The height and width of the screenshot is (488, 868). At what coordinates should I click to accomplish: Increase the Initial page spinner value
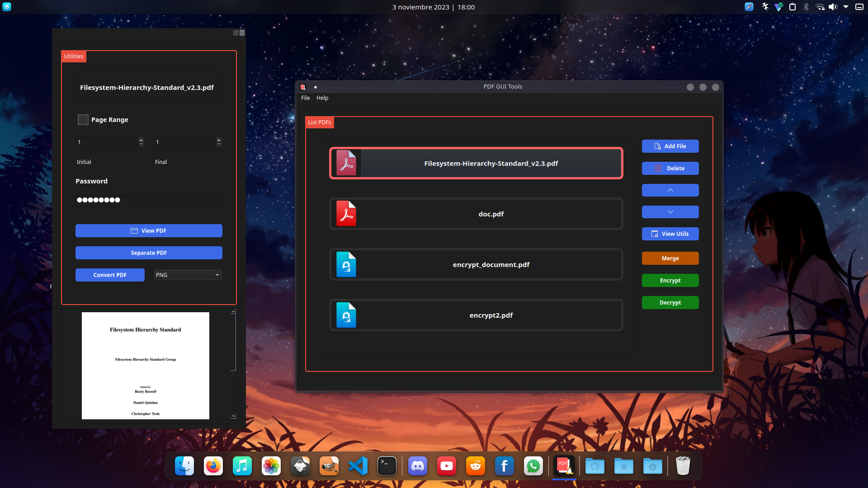(x=141, y=140)
